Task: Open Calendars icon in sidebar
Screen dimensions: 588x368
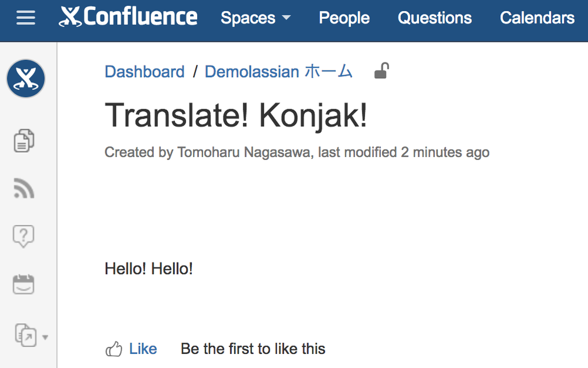Action: point(24,285)
